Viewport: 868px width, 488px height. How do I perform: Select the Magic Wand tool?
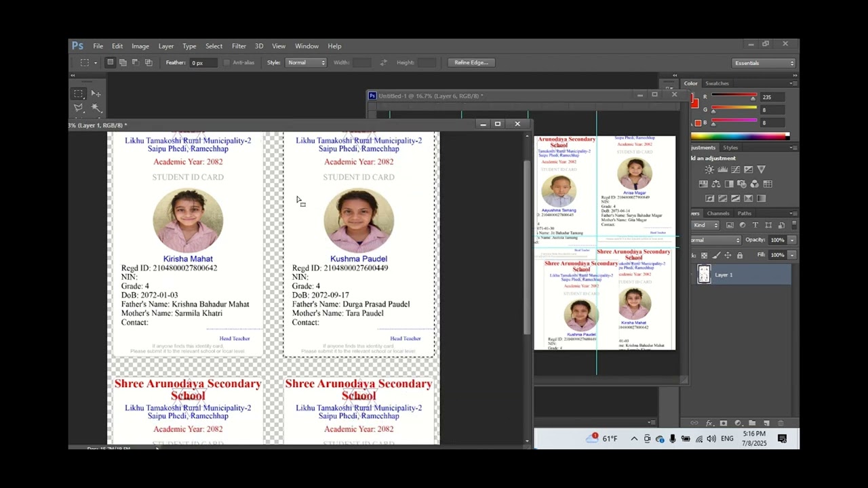pyautogui.click(x=96, y=108)
